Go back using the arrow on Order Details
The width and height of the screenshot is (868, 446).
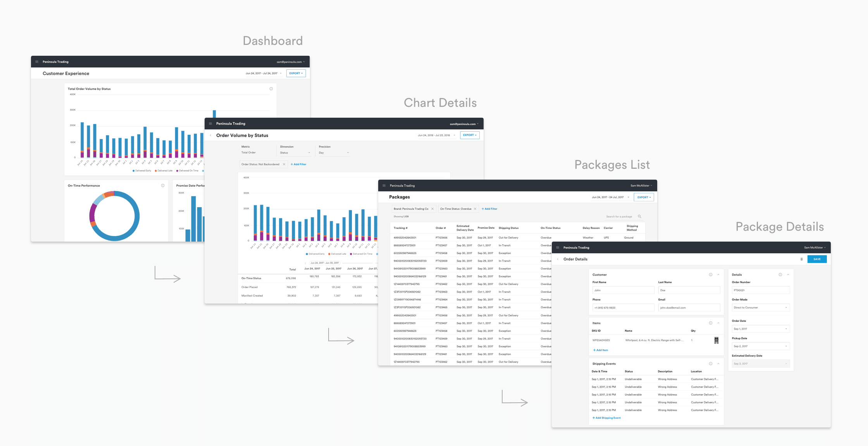(558, 259)
